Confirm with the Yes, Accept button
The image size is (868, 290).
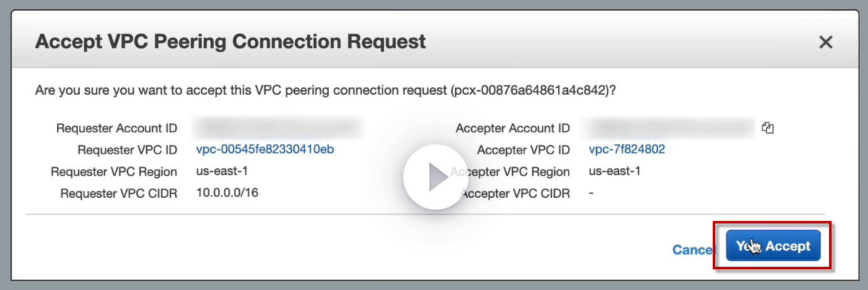(x=773, y=246)
